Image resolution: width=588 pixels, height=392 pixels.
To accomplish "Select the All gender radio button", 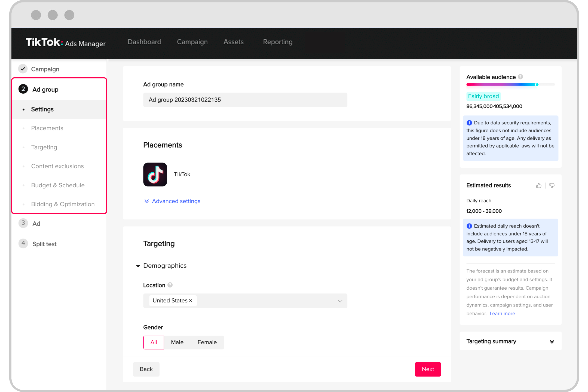I will tap(154, 342).
